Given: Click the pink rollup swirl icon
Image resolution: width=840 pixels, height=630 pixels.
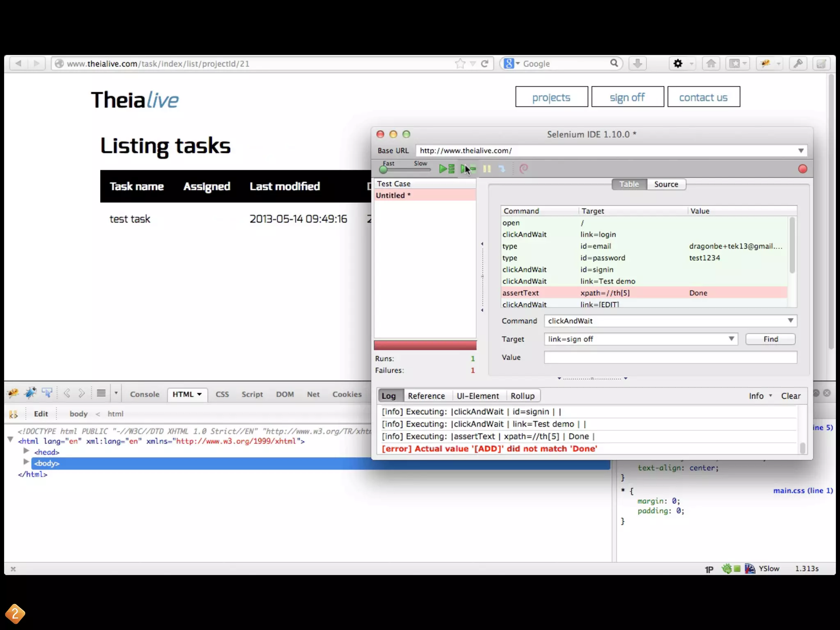Looking at the screenshot, I should click(x=523, y=169).
